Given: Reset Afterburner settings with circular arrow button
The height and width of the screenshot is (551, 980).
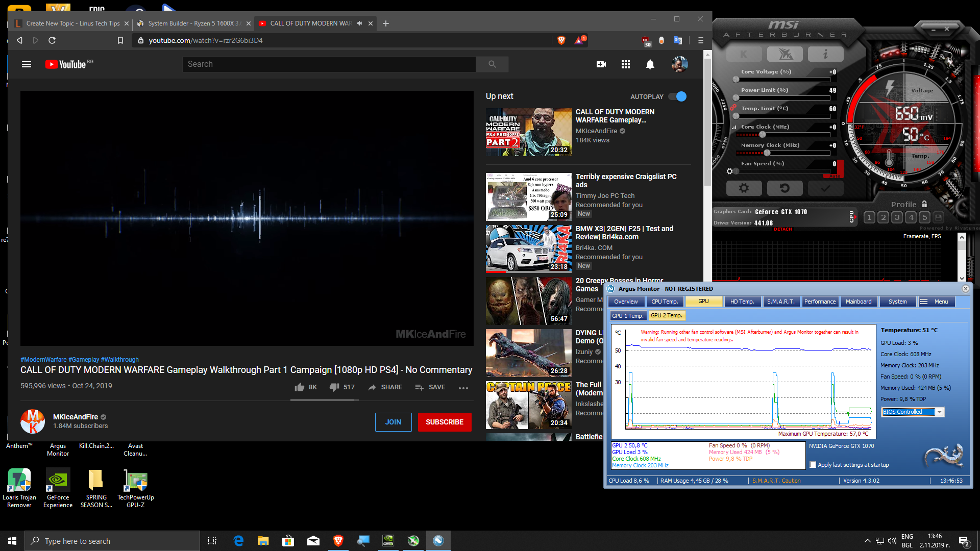Looking at the screenshot, I should tap(785, 188).
